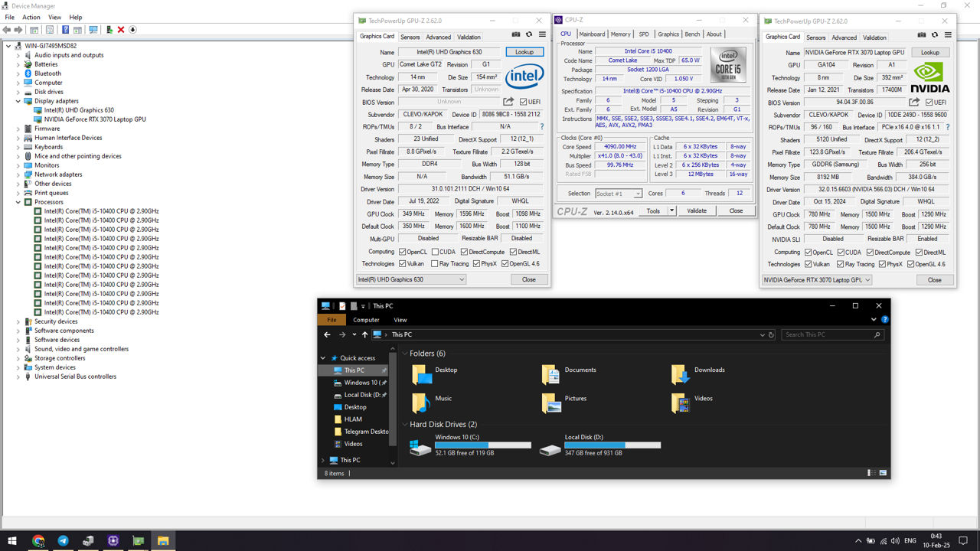Screen dimensions: 980x551
Task: Select Windows 10 (C:) drive icon
Action: click(420, 448)
